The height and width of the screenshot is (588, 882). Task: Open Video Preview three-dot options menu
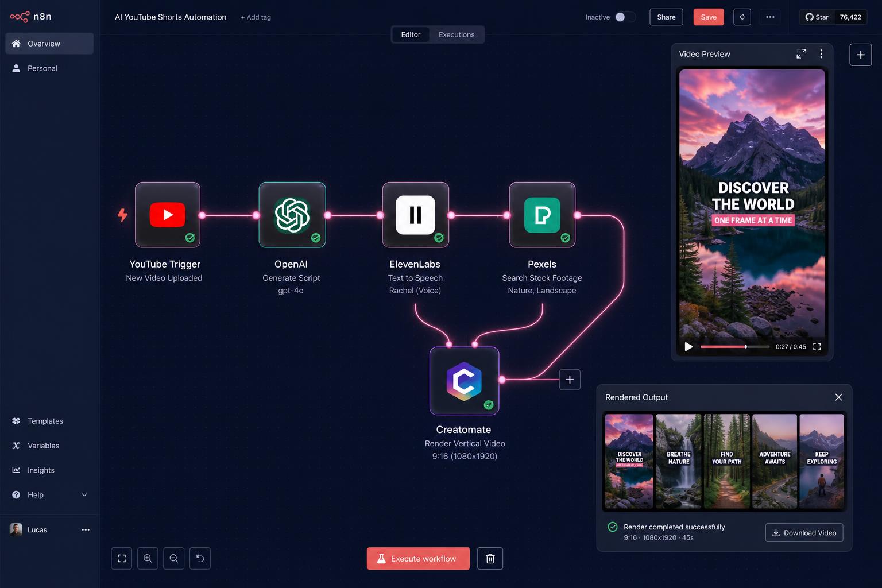coord(821,54)
